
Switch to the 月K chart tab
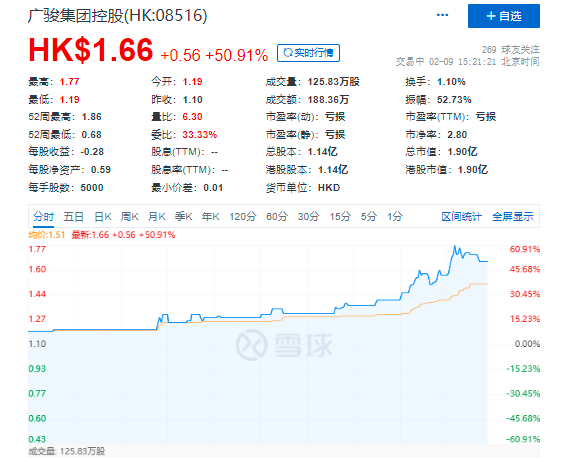(x=156, y=217)
